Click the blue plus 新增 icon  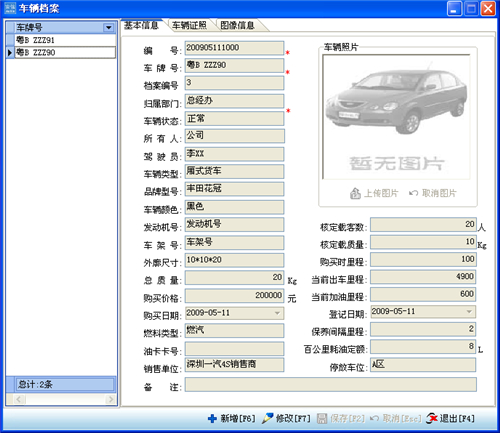(x=212, y=419)
